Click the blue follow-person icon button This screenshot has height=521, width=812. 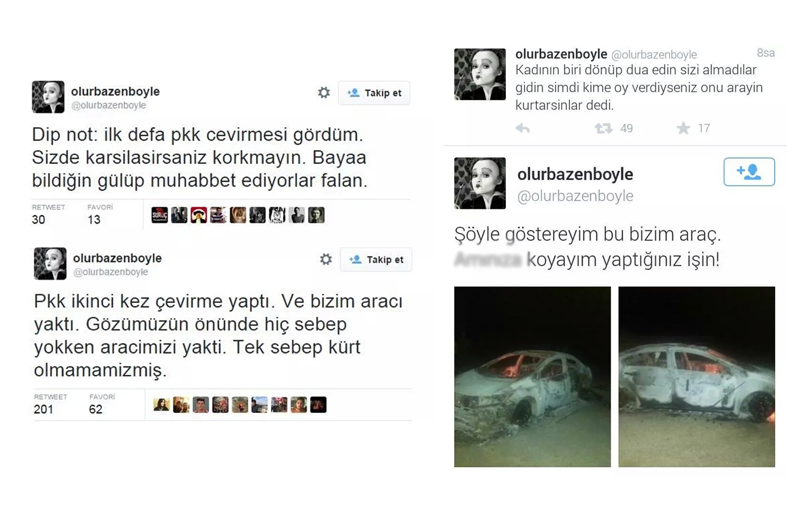point(749,172)
